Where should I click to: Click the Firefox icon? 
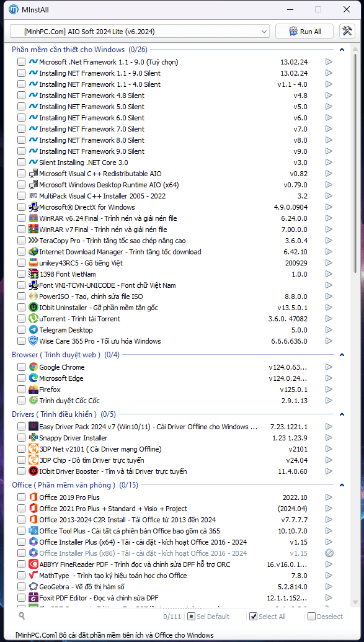click(33, 390)
